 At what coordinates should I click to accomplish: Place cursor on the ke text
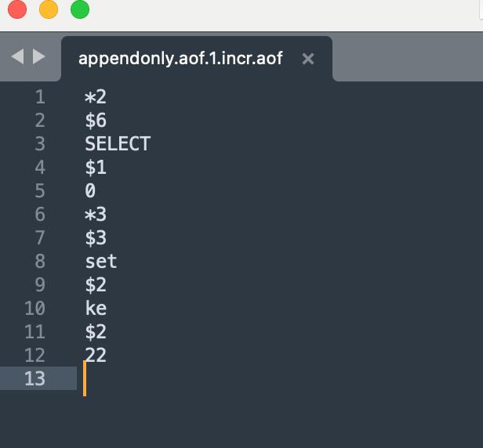[96, 308]
